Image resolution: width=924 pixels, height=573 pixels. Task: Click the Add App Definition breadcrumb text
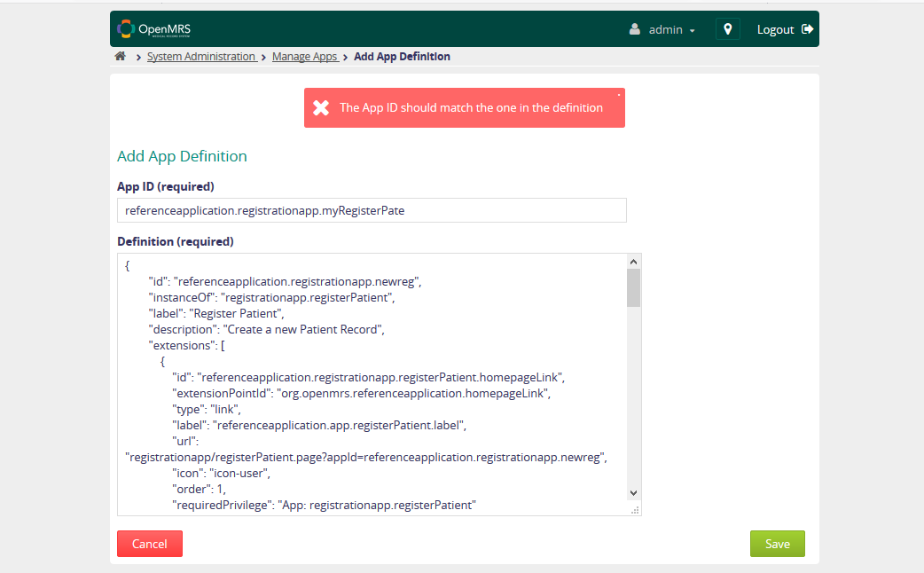click(402, 57)
